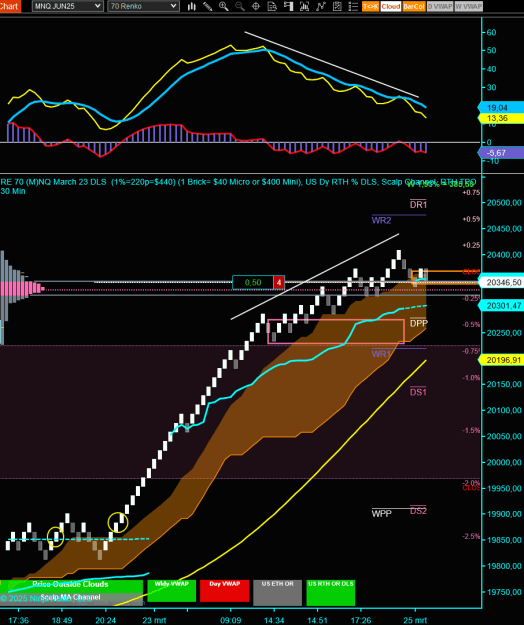Click the Chart tab
This screenshot has height=625, width=524.
pos(10,6)
